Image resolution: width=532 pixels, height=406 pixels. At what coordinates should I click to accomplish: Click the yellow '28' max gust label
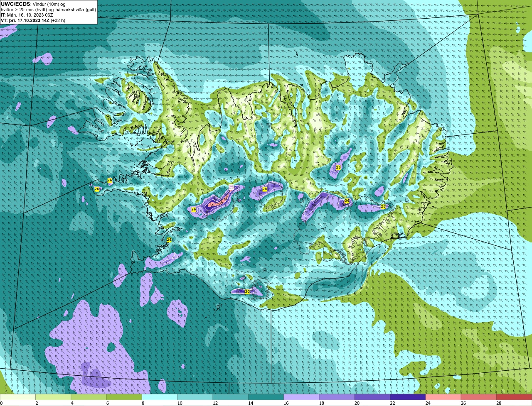(264, 189)
